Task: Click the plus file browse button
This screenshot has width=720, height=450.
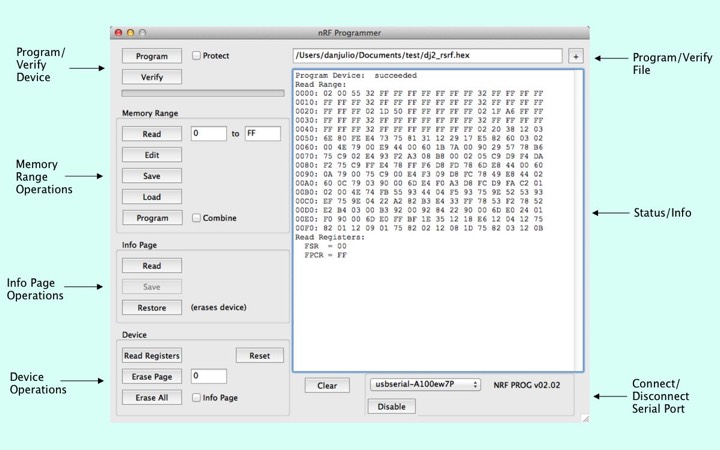Action: (575, 56)
